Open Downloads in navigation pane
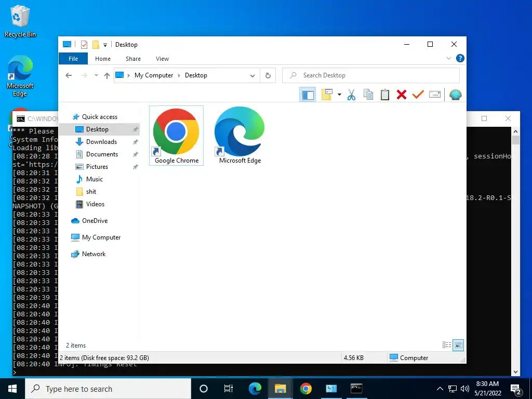Viewport: 532px width, 399px height. point(96,142)
